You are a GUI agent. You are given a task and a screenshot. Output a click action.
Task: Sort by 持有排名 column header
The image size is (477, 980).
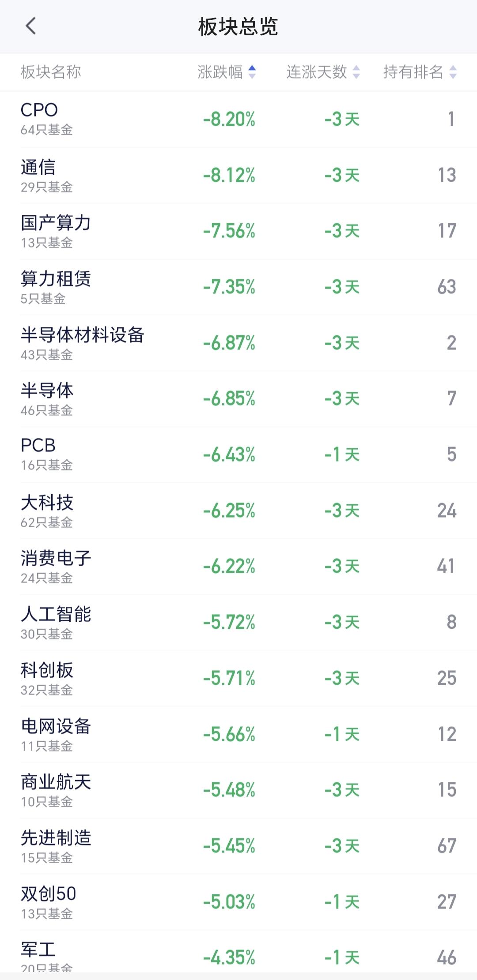420,72
